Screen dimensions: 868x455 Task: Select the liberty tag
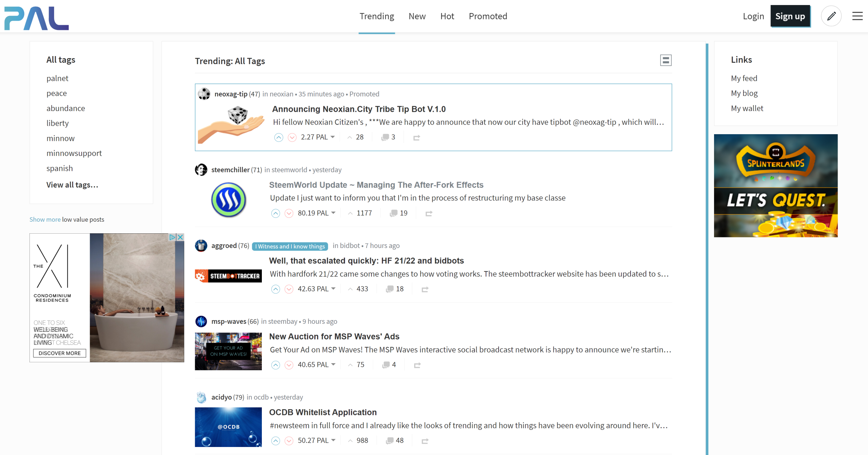click(58, 123)
